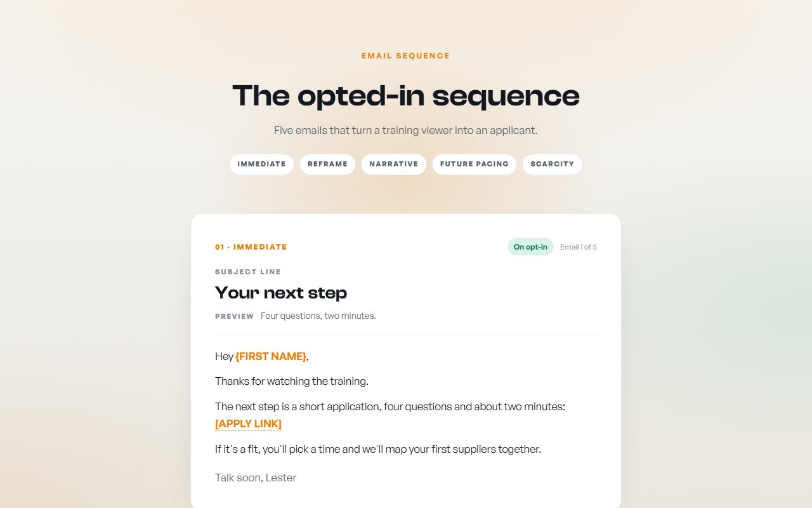Click the On opt-in badge

530,247
